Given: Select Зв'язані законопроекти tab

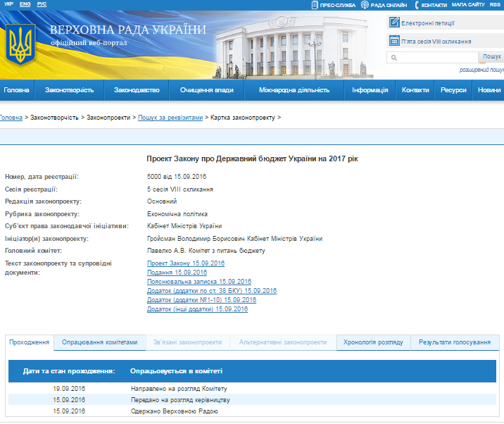Looking at the screenshot, I should coord(188,342).
